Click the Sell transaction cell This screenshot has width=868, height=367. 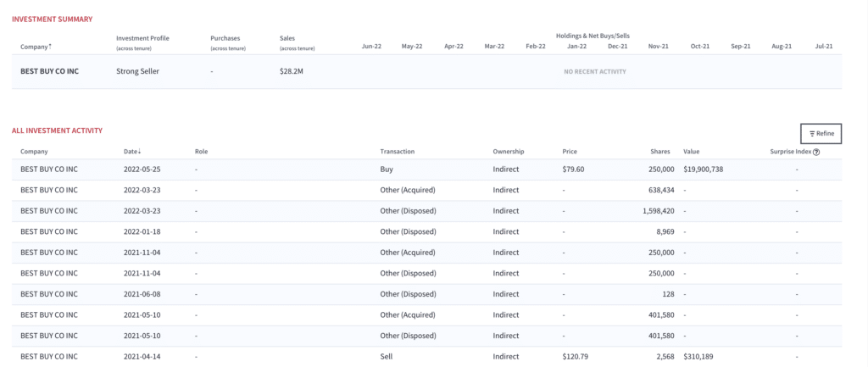pyautogui.click(x=387, y=357)
